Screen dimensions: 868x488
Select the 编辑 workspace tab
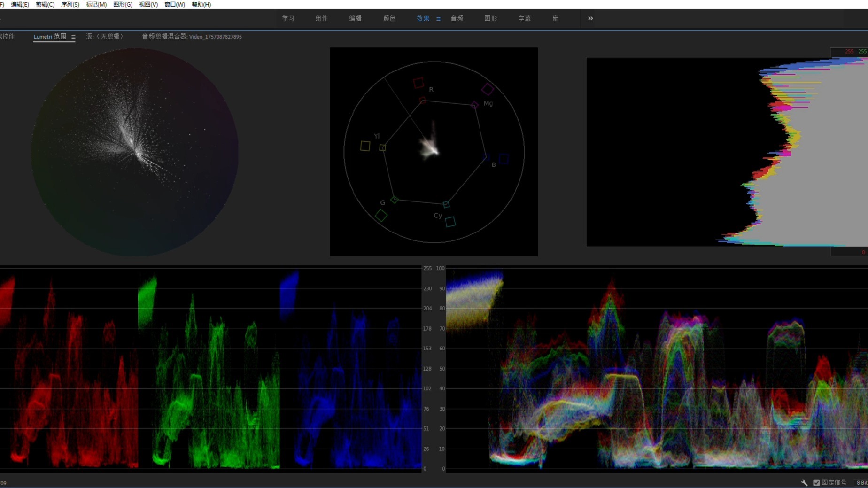click(x=356, y=18)
